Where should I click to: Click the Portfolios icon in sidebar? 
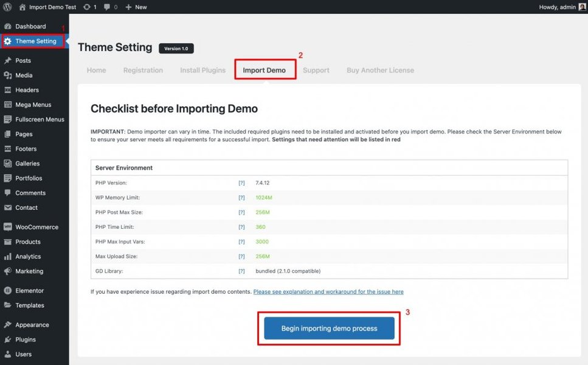click(7, 178)
